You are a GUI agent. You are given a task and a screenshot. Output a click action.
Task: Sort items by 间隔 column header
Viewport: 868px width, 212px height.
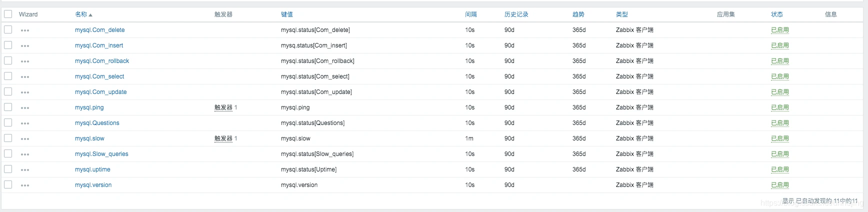(471, 14)
